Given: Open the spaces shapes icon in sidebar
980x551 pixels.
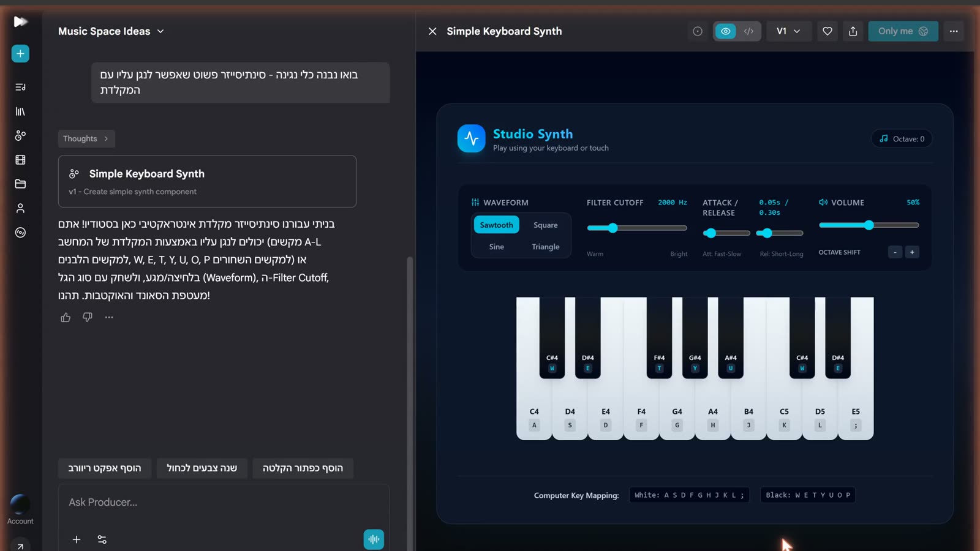Looking at the screenshot, I should pyautogui.click(x=20, y=135).
